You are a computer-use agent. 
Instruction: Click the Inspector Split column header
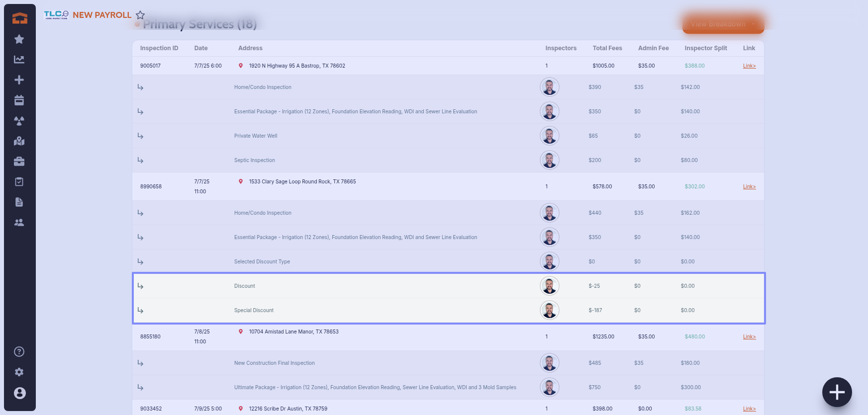[705, 48]
